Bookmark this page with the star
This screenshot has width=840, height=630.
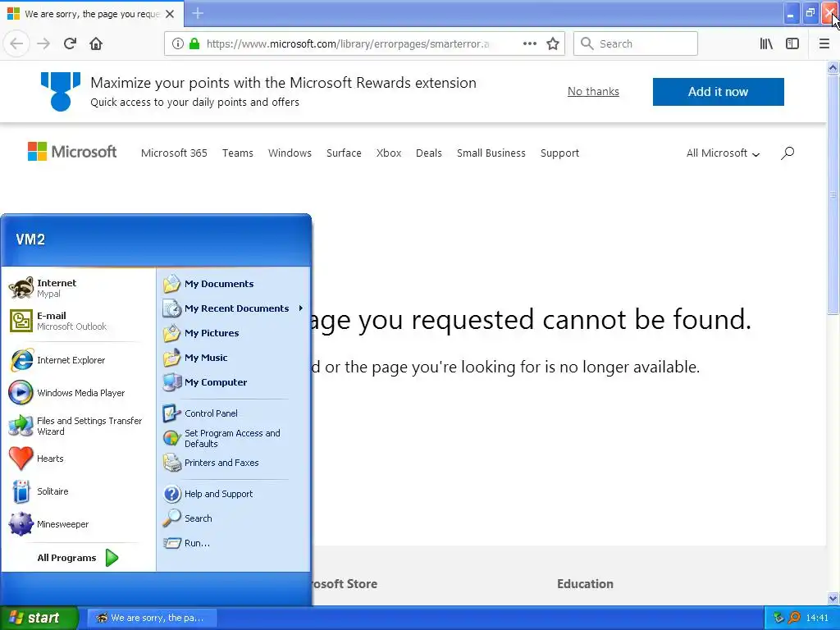tap(553, 43)
